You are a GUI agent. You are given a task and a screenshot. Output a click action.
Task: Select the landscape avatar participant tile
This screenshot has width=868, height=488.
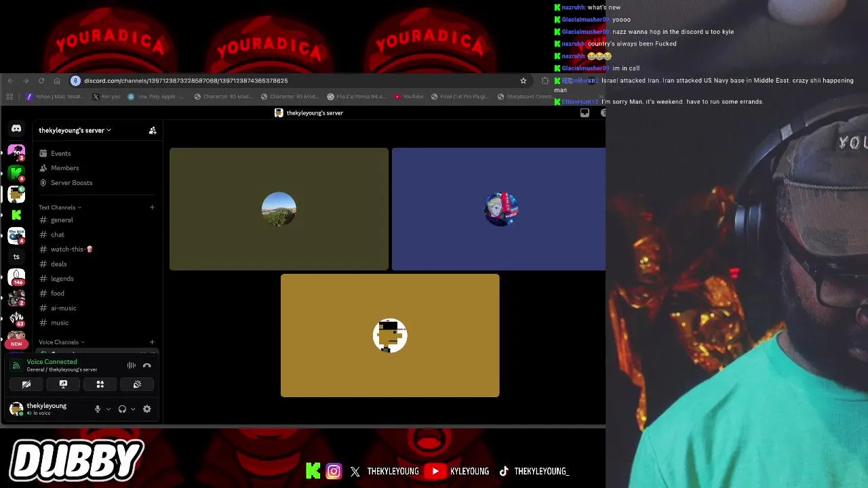point(279,209)
